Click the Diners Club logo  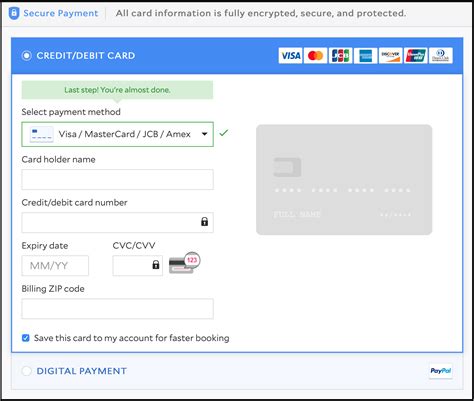point(441,55)
